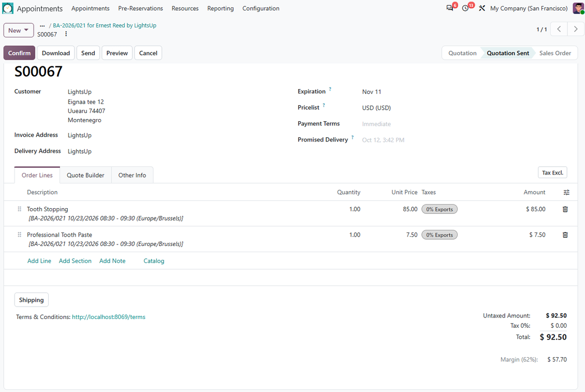The width and height of the screenshot is (585, 392).
Task: Go to the next record arrow
Action: pos(576,29)
